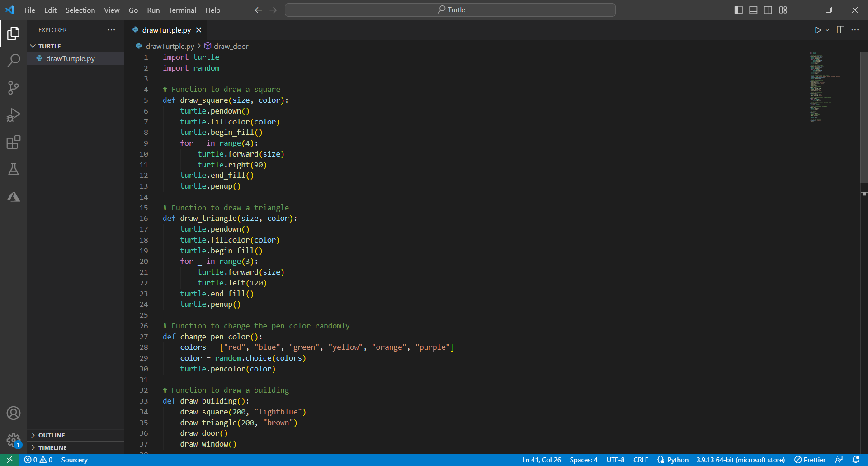This screenshot has width=868, height=466.
Task: Click CRLF to change line endings
Action: (641, 460)
